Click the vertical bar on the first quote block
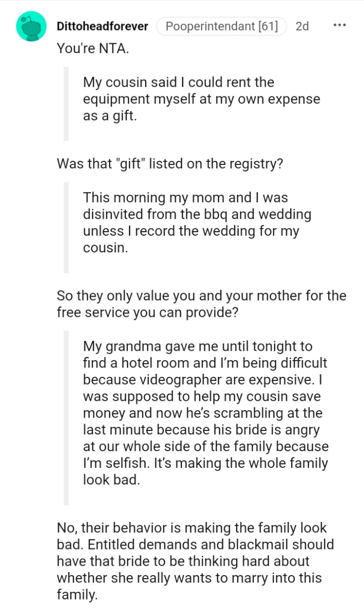Viewport: 364px width, 611px height. point(67,104)
